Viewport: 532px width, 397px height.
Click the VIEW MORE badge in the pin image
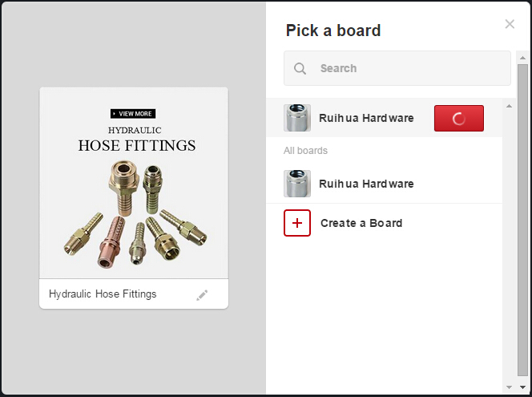133,114
